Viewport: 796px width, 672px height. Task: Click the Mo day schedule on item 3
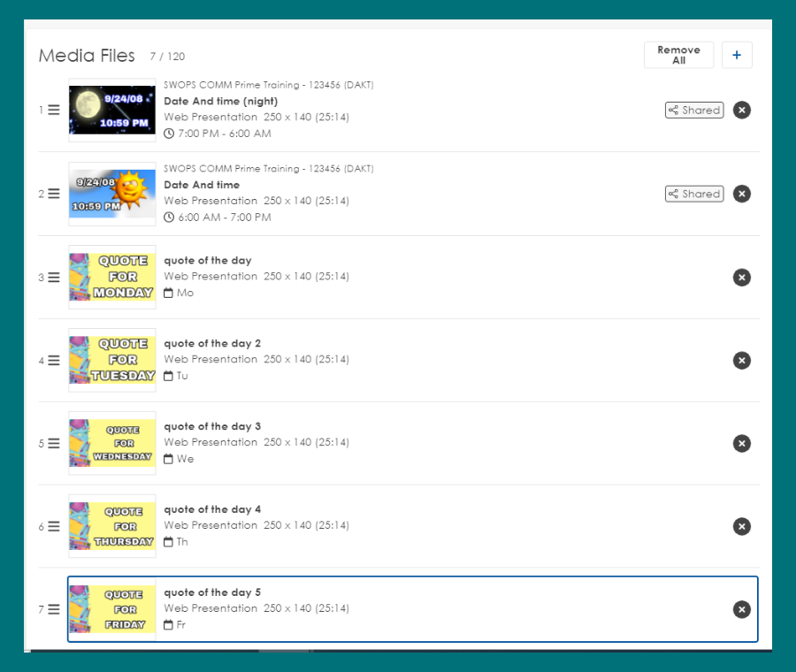184,293
